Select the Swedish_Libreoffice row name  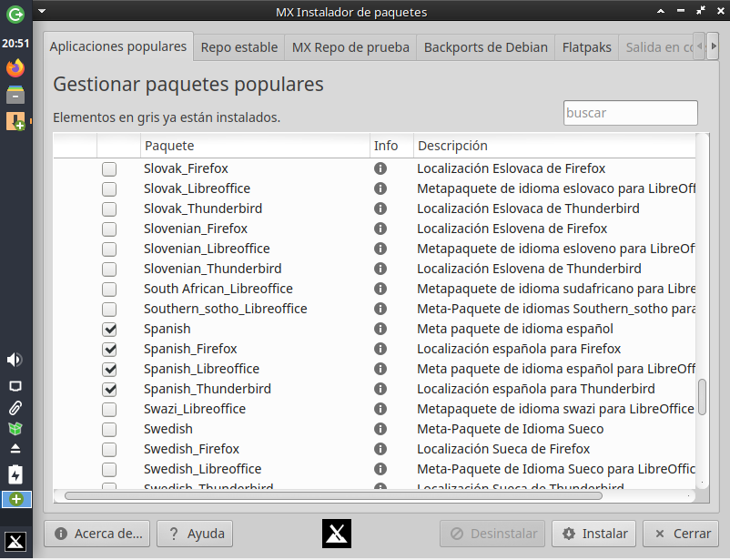(202, 469)
